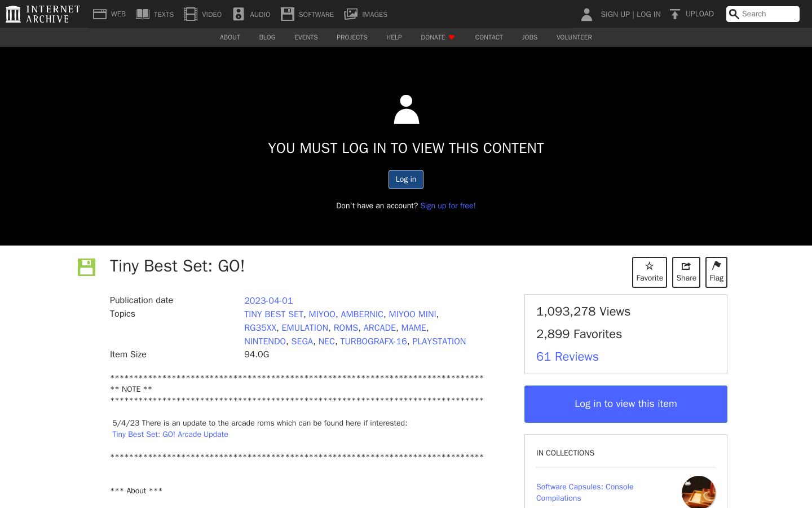The width and height of the screenshot is (812, 508).
Task: Open the SEGA topic link
Action: coord(302,341)
